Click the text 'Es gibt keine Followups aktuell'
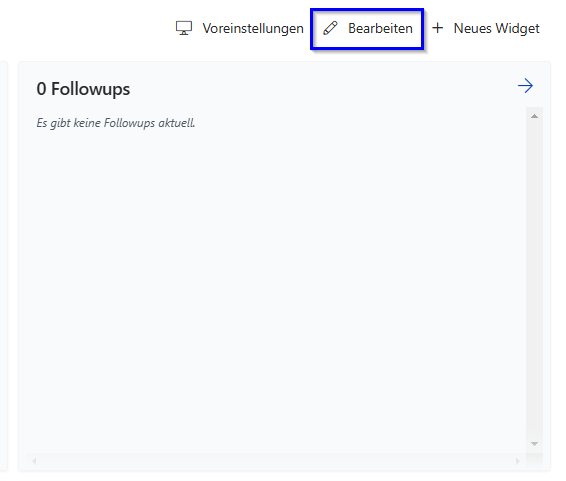 (x=116, y=123)
